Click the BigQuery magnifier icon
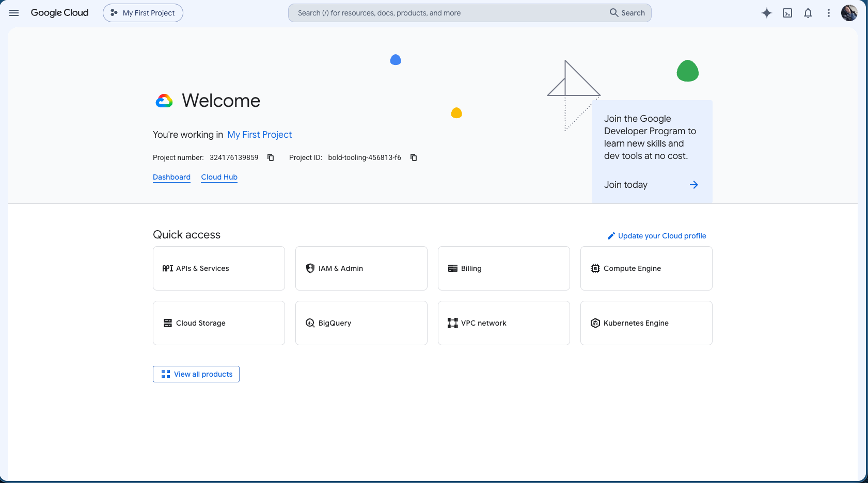868x483 pixels. (310, 323)
